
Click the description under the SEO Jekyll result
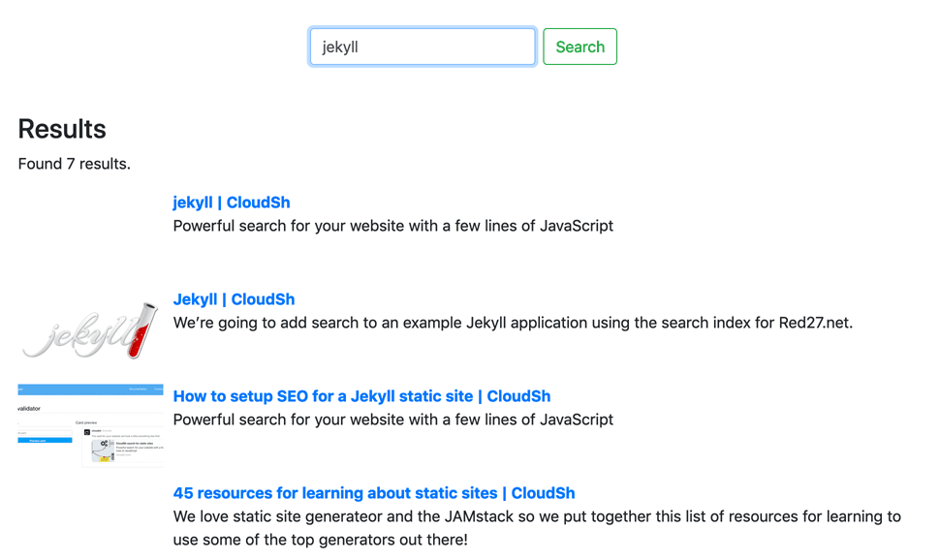392,420
